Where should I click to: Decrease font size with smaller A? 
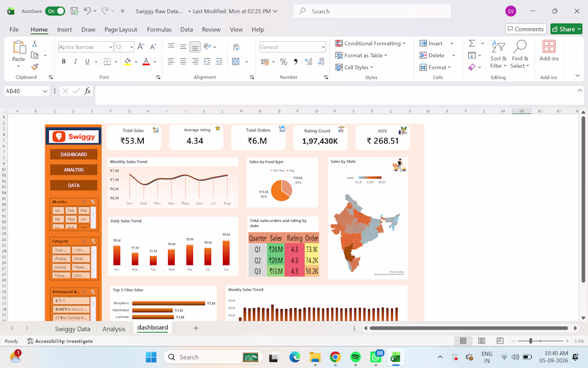pos(153,47)
